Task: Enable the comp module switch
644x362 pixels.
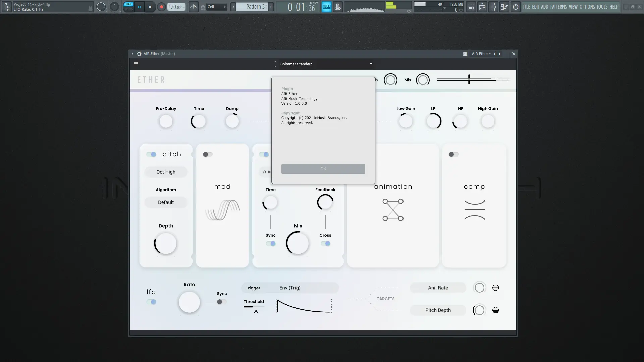Action: pyautogui.click(x=453, y=154)
